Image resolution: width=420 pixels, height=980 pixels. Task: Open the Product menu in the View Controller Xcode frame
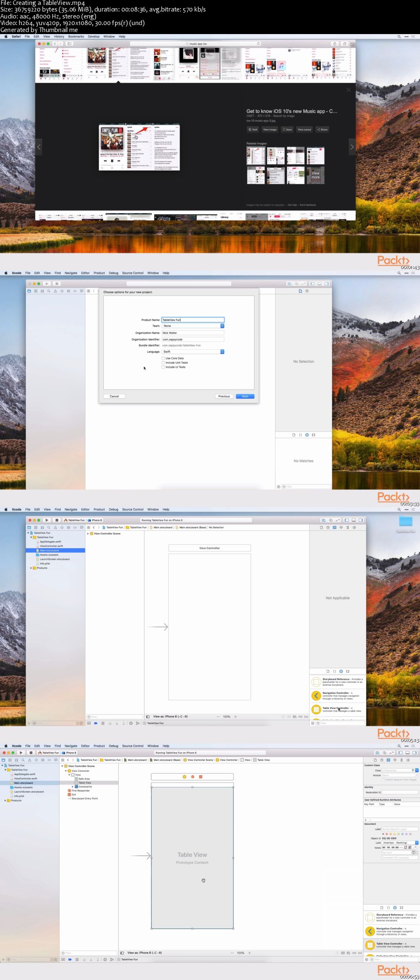tap(99, 510)
